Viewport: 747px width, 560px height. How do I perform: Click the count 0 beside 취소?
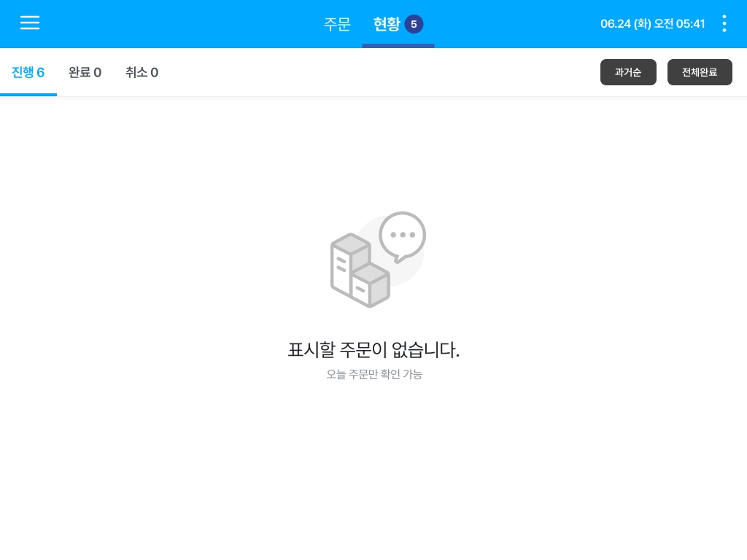coord(155,73)
